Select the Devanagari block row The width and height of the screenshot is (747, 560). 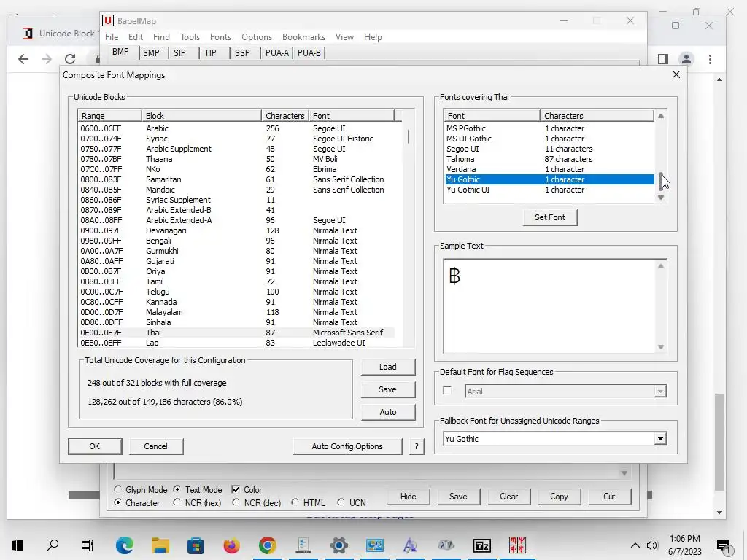(x=236, y=230)
